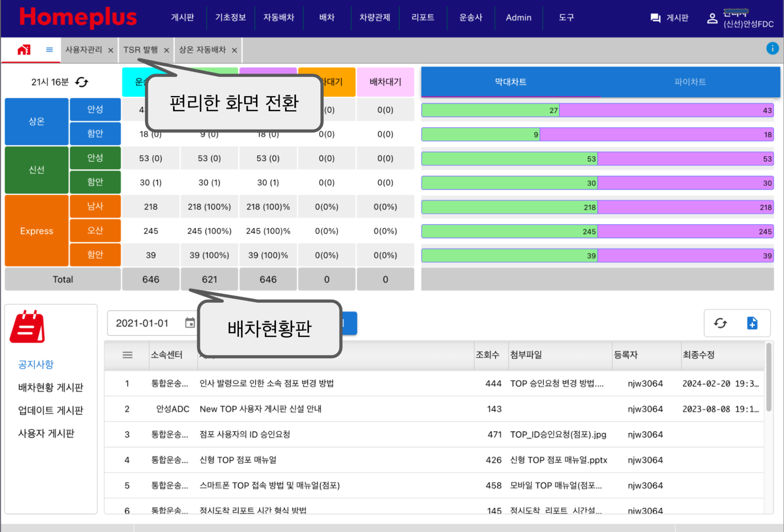Open the 자동배차 menu
The image size is (784, 532).
278,18
